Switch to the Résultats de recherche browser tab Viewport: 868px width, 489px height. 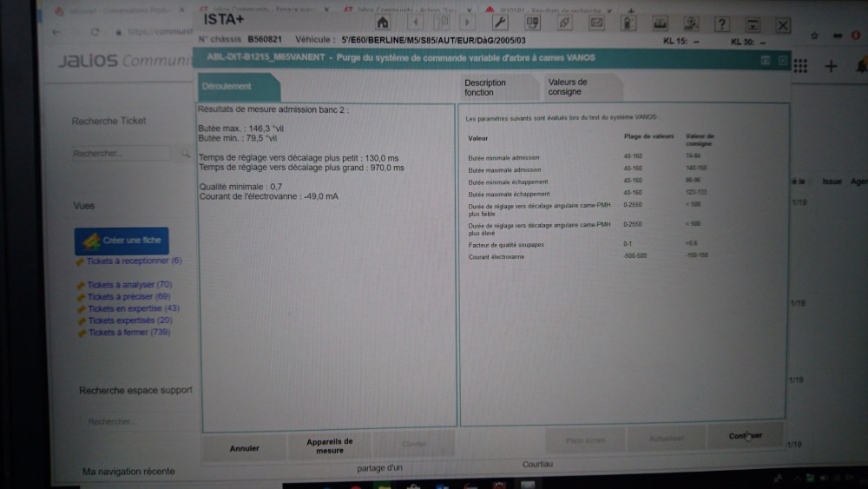[x=549, y=10]
